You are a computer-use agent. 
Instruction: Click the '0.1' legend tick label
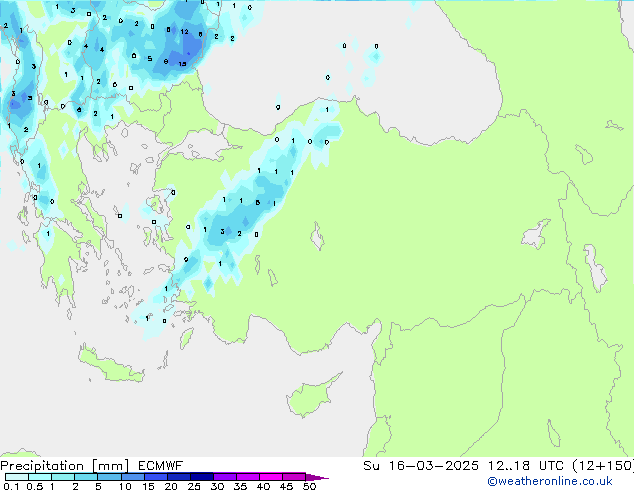tap(11, 486)
